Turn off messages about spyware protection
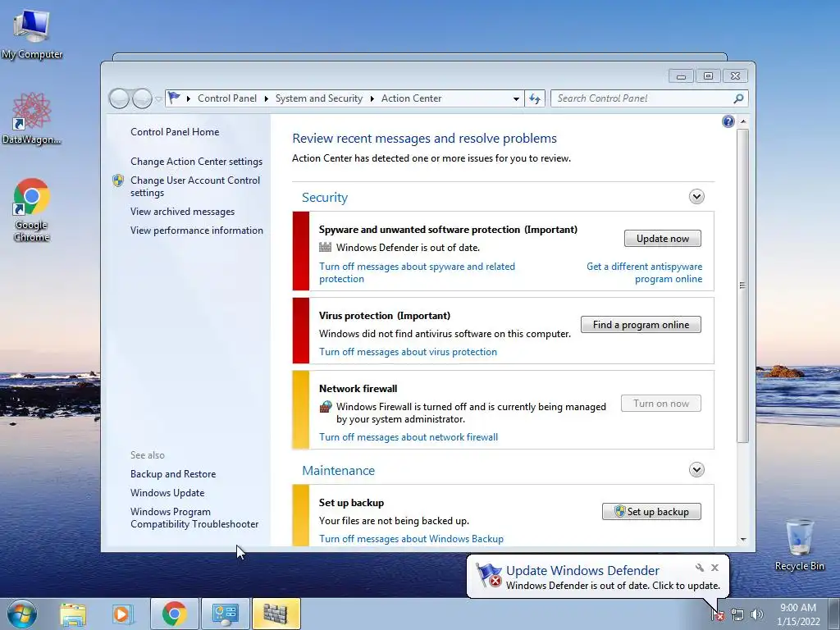 [x=417, y=272]
